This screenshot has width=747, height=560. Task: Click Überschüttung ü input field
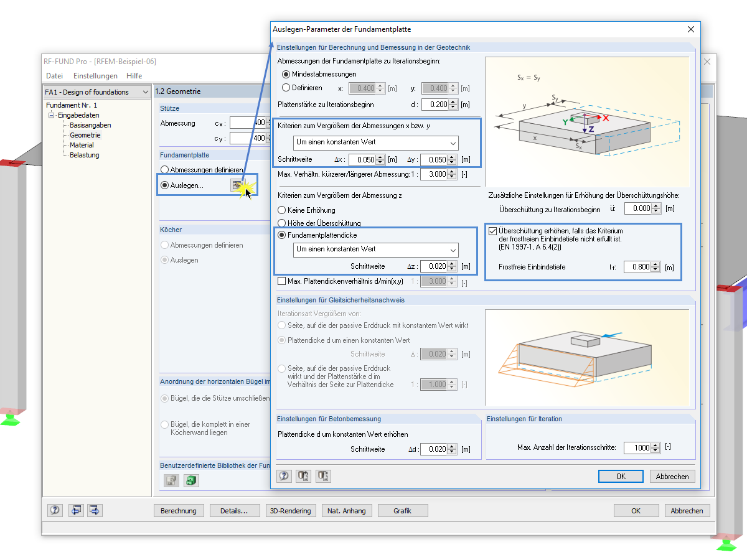[x=637, y=209]
